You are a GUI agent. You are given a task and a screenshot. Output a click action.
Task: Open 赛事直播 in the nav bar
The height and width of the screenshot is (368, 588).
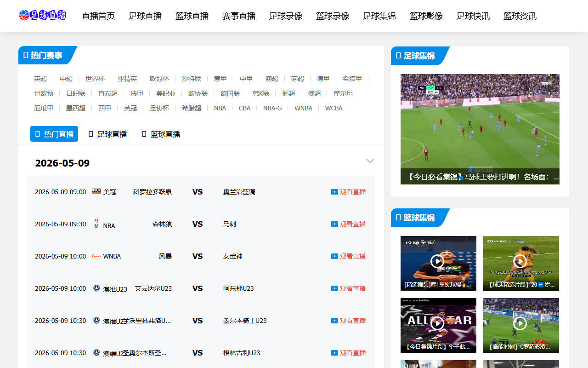point(239,16)
